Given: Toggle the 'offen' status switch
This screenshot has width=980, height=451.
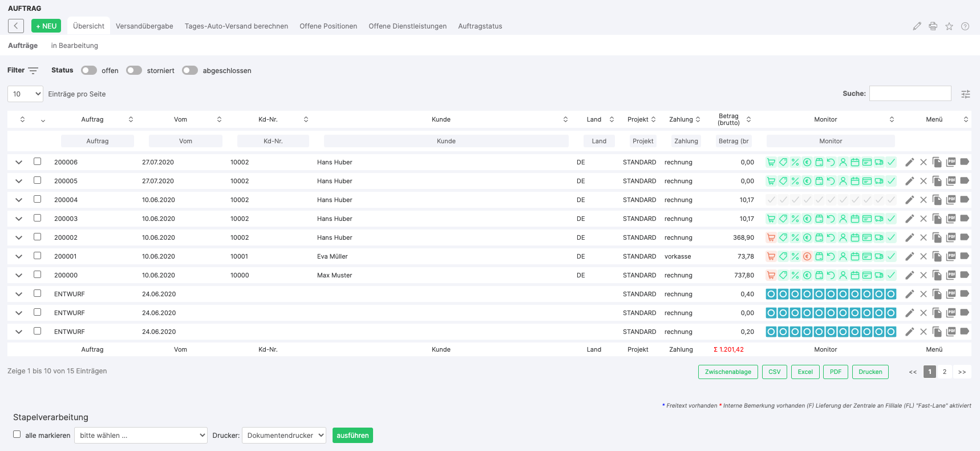Looking at the screenshot, I should 89,70.
